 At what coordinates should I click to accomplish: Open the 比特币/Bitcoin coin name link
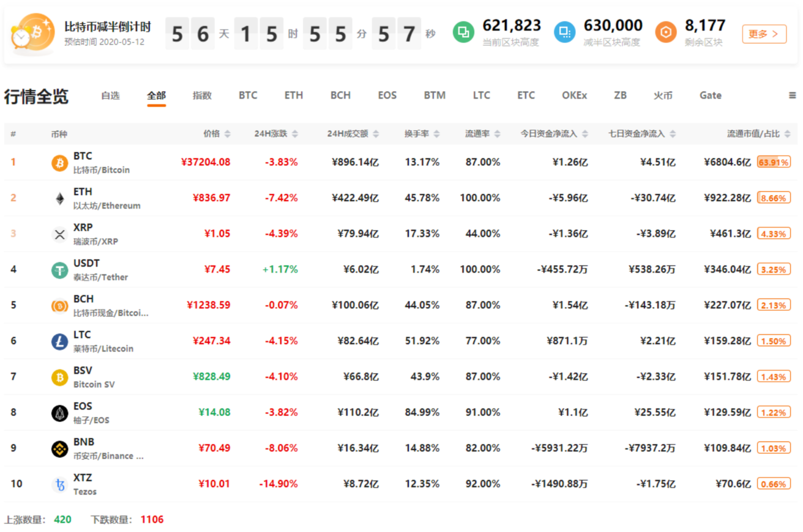point(102,170)
